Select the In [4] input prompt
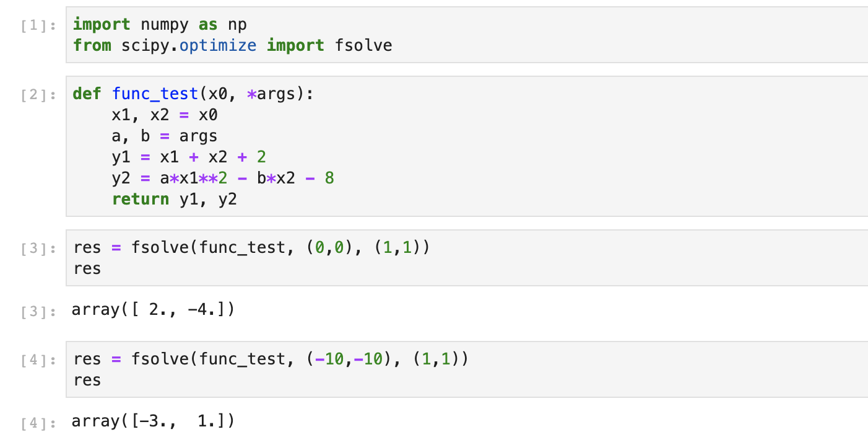Screen dimensions: 868x445 38,361
